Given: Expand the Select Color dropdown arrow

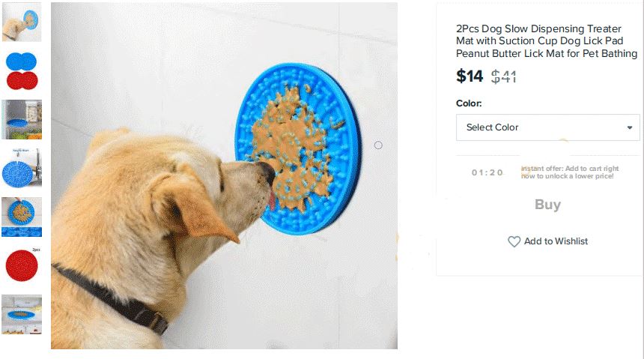Looking at the screenshot, I should (629, 127).
